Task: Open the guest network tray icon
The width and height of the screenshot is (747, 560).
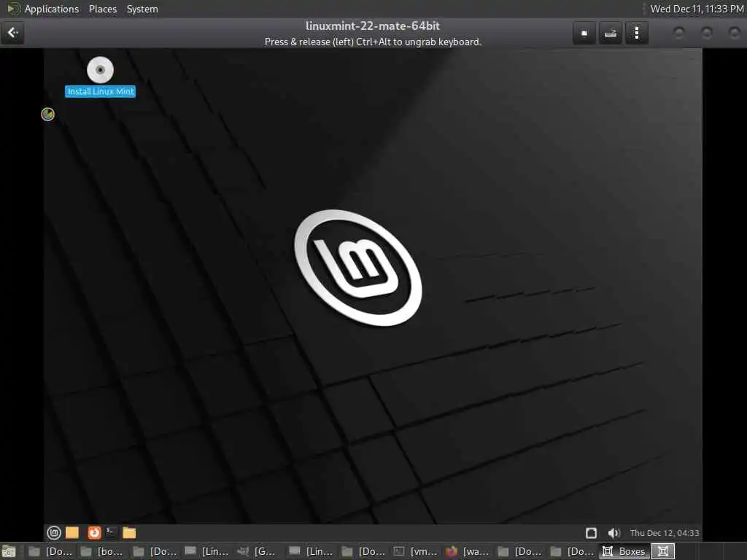Action: [591, 533]
